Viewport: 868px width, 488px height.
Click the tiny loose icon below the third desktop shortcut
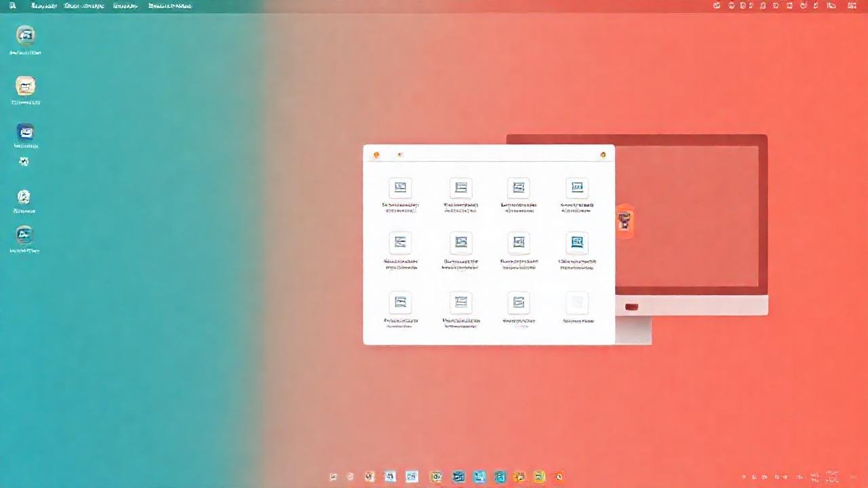click(x=24, y=161)
